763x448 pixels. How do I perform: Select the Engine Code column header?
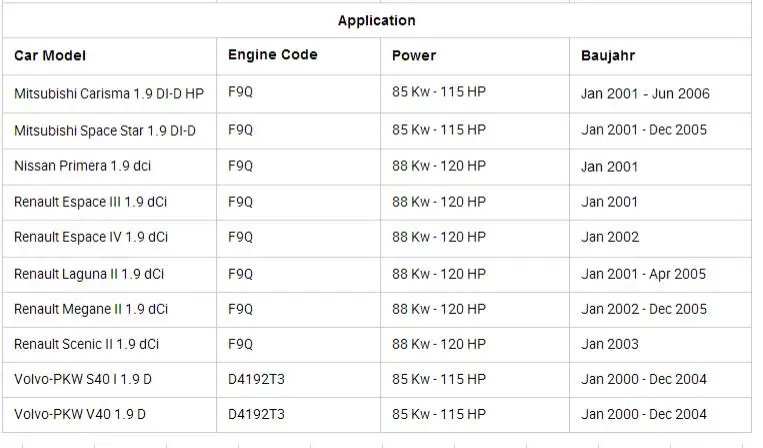point(298,56)
